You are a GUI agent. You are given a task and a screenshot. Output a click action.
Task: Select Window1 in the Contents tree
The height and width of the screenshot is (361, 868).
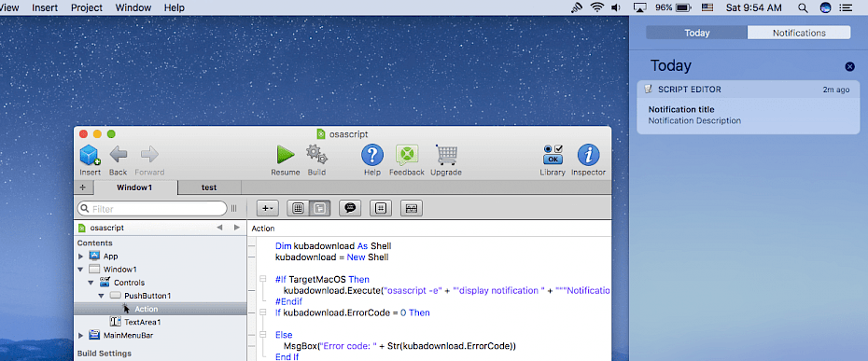tap(119, 270)
